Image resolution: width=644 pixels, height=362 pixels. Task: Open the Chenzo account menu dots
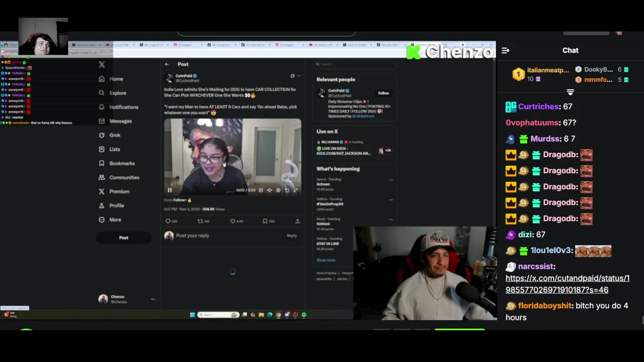153,299
